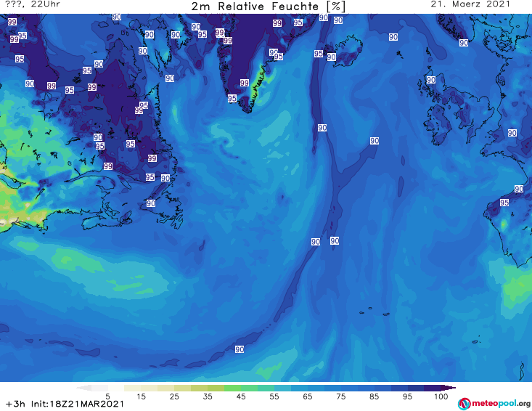Click the "35" value under the color bar
Viewport: 532px width, 411px height.
click(x=208, y=396)
